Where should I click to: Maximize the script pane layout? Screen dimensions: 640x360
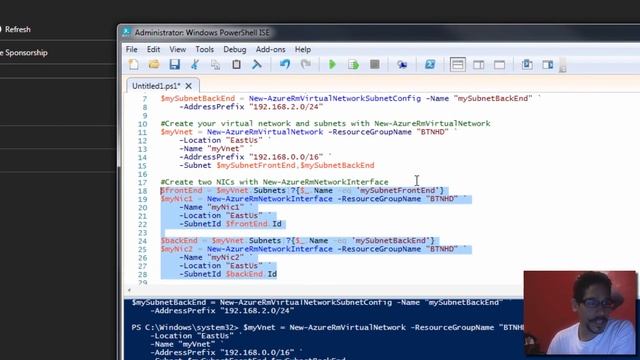click(499, 64)
